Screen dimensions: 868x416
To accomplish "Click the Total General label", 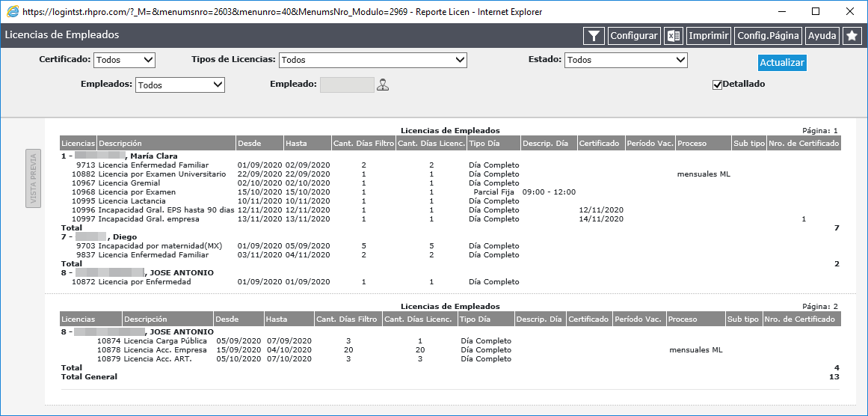I will tap(89, 376).
